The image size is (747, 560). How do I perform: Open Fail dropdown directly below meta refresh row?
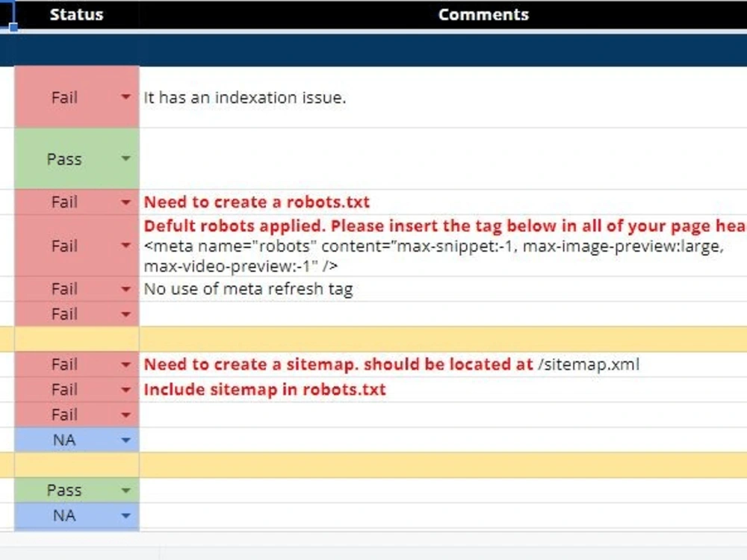[x=125, y=314]
